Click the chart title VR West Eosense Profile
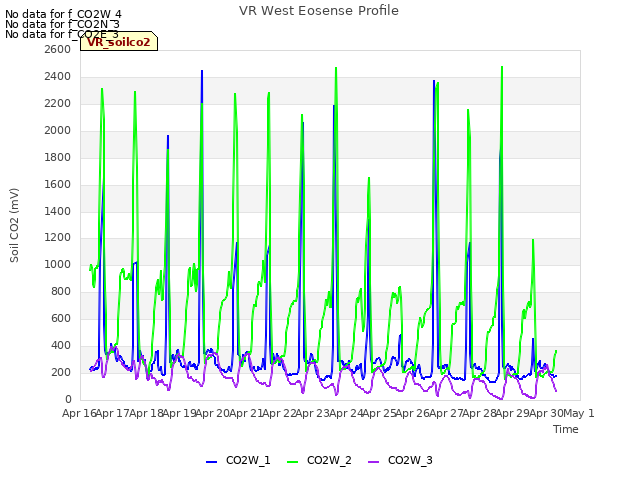The height and width of the screenshot is (480, 640). pyautogui.click(x=319, y=11)
